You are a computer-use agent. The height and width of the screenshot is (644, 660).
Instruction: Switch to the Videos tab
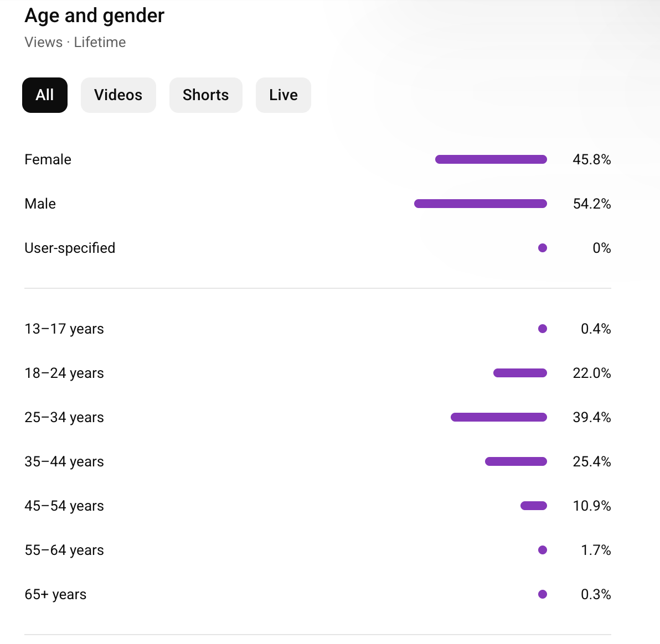point(118,95)
